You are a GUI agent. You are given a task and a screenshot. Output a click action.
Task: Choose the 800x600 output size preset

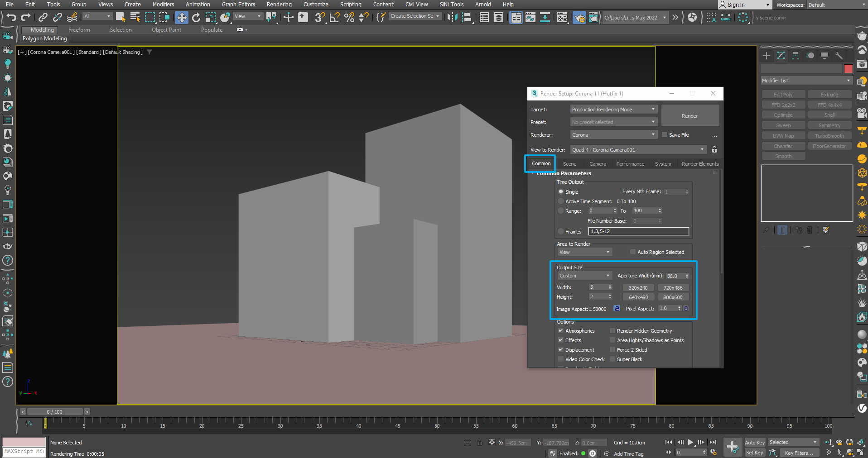pos(673,297)
